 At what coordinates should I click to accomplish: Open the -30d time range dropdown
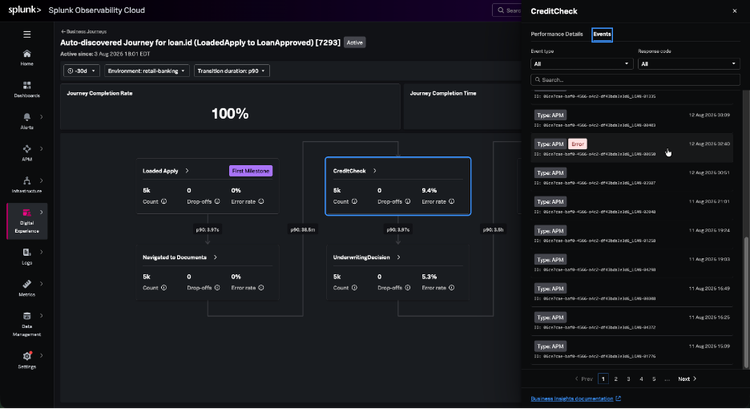click(x=81, y=71)
